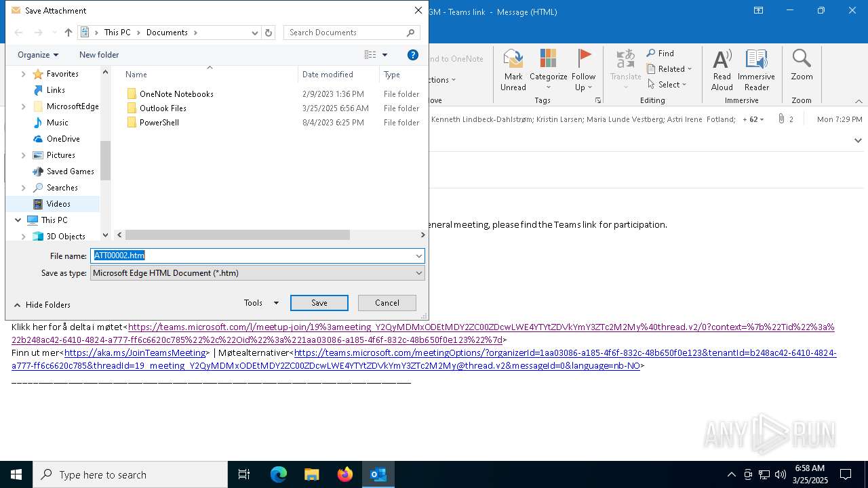Open address bar history dropdown
The image size is (868, 488).
(255, 33)
